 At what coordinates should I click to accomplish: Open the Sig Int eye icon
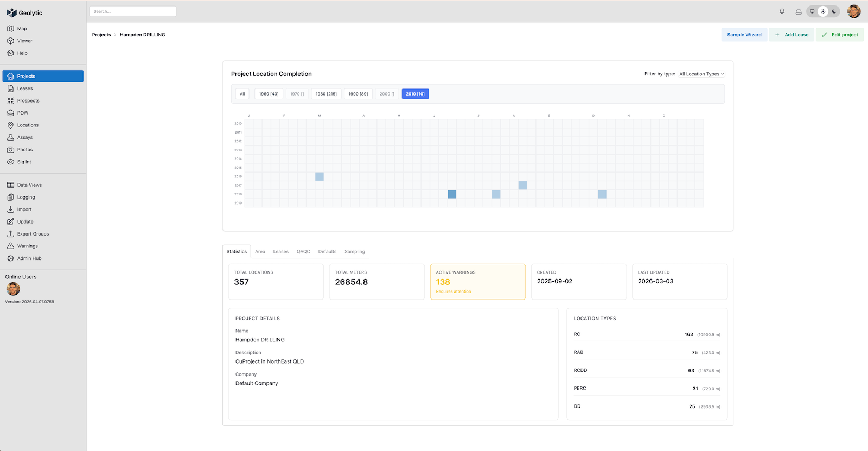click(x=10, y=162)
